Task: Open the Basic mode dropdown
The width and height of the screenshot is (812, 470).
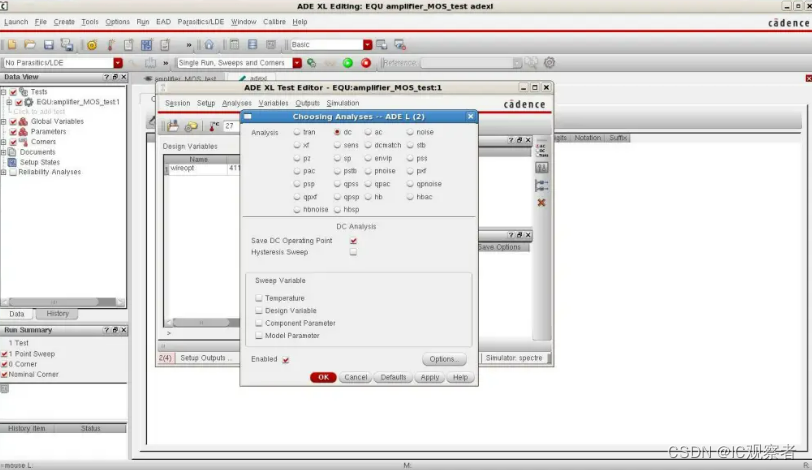Action: tap(368, 45)
